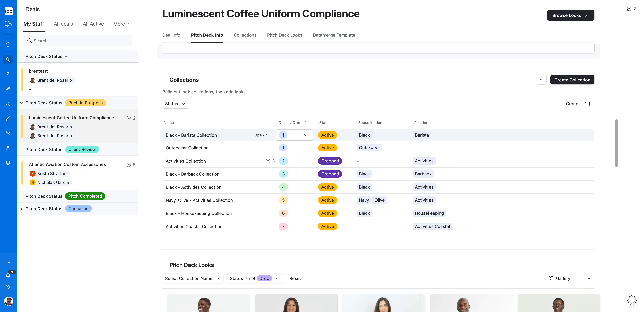This screenshot has width=644, height=312.
Task: Switch to All deals tab
Action: (x=63, y=24)
